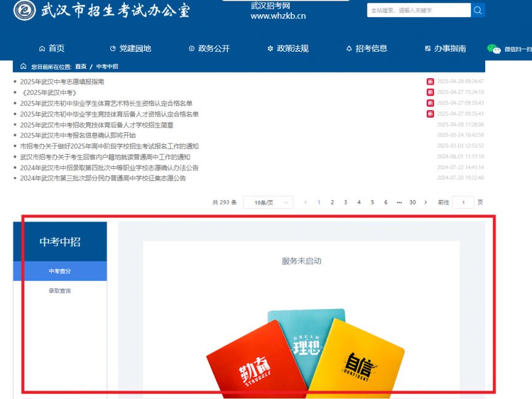Click the 新 badge beside 2025-04-27 15:24 date

pyautogui.click(x=430, y=92)
